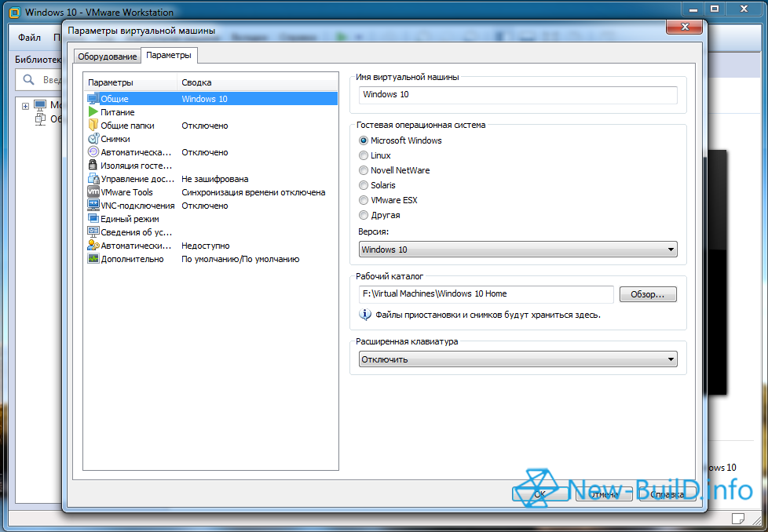Click the Единый режим Unity icon
The image size is (768, 532).
[x=93, y=219]
